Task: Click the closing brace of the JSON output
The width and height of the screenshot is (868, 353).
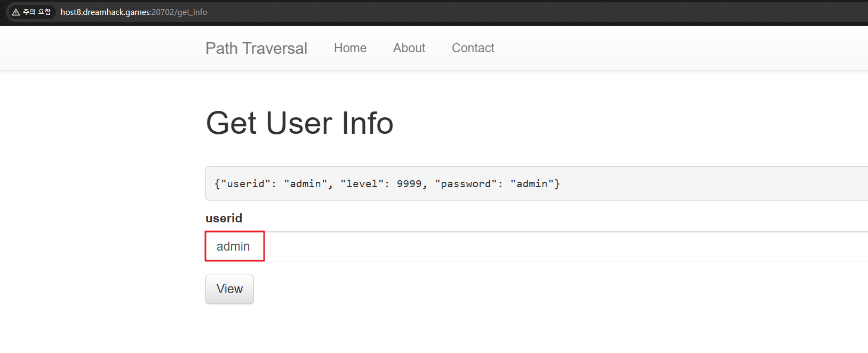Action: click(x=557, y=184)
